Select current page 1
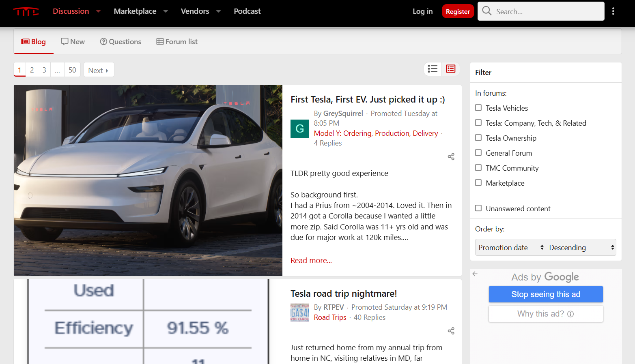This screenshot has width=635, height=364. 19,70
